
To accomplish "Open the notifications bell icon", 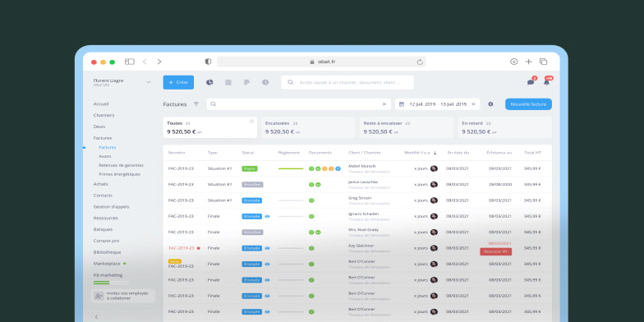I will 546,82.
